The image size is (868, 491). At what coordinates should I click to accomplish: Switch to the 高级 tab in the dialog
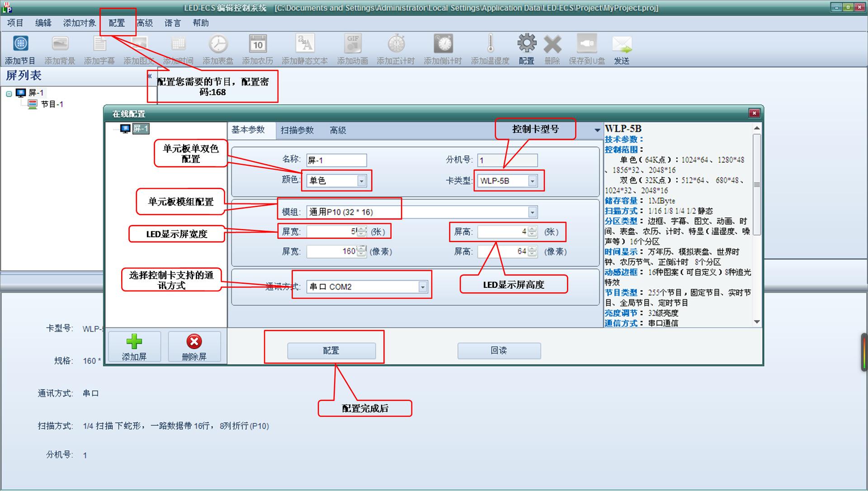(x=338, y=130)
